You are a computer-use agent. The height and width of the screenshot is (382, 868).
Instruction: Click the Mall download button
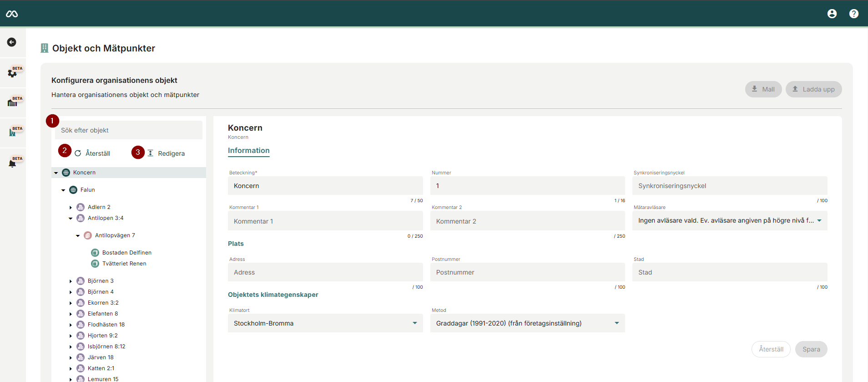tap(763, 89)
